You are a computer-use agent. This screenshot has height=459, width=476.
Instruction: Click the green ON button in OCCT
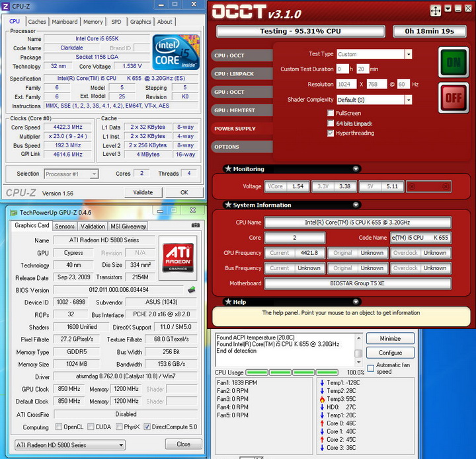pyautogui.click(x=454, y=63)
